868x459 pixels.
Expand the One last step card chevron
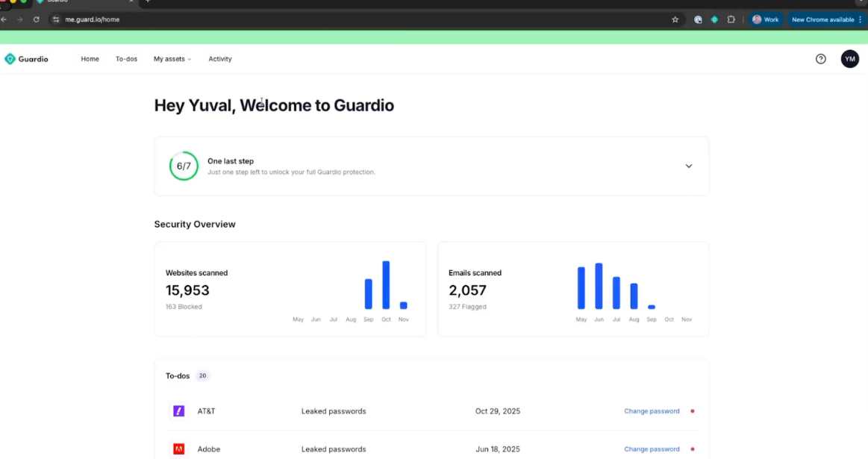point(688,166)
